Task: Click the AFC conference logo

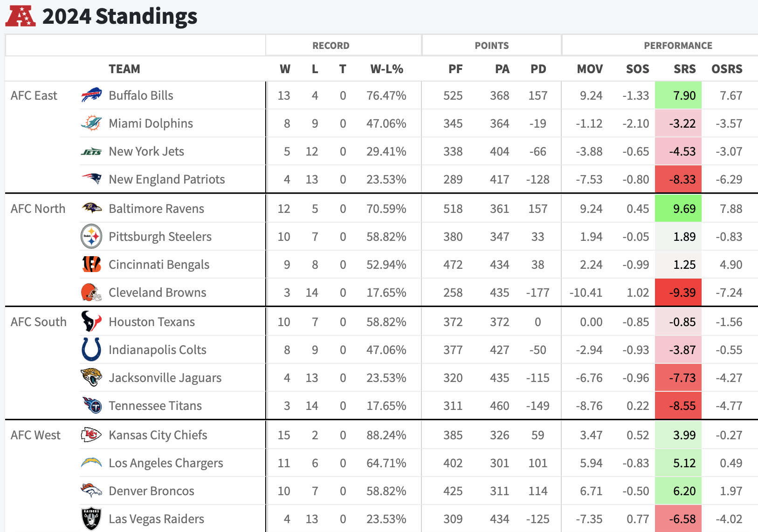Action: pos(21,16)
